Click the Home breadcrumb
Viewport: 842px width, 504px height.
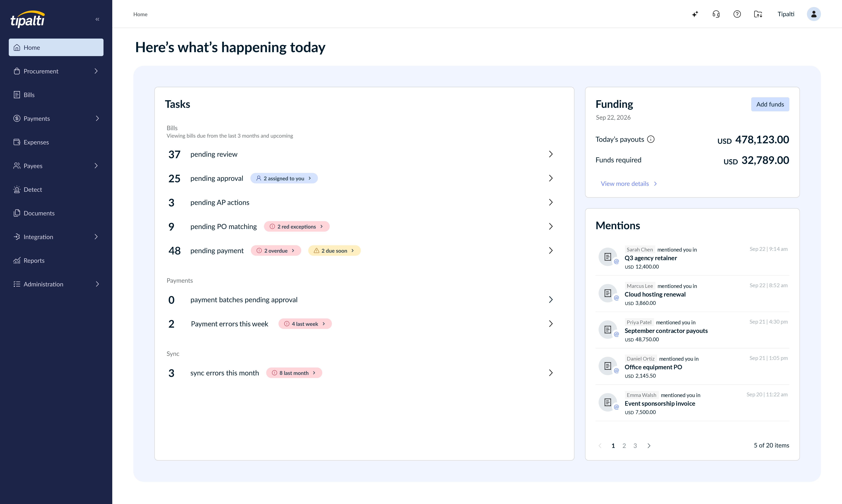[x=140, y=14]
